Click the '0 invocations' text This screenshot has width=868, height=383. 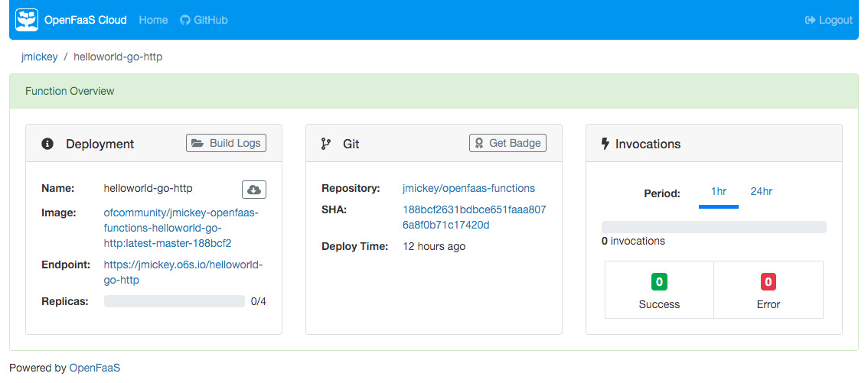633,241
